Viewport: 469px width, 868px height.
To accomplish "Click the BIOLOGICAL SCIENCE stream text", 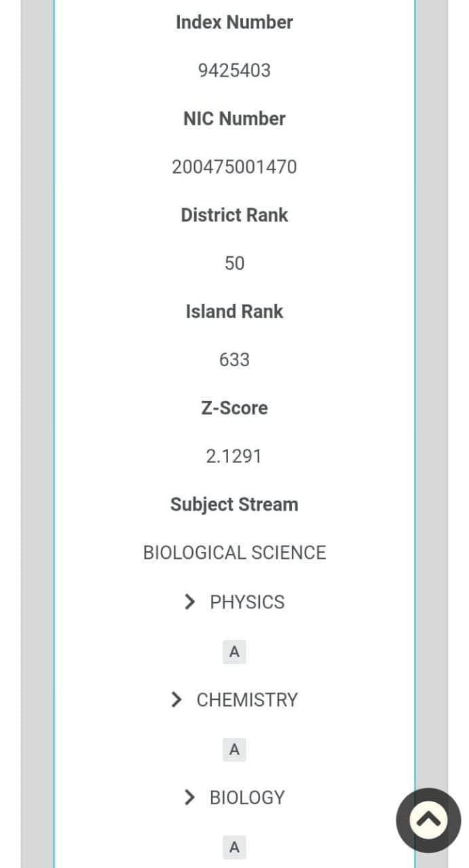I will 234,553.
